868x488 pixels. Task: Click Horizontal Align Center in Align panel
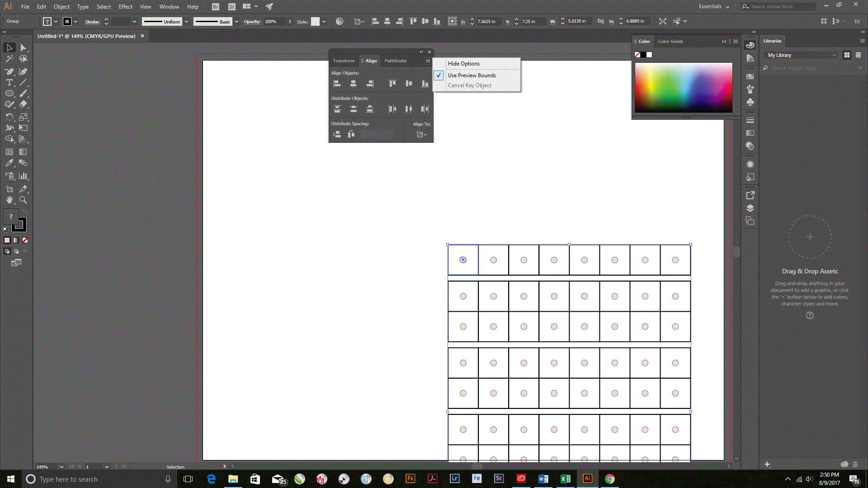[353, 84]
